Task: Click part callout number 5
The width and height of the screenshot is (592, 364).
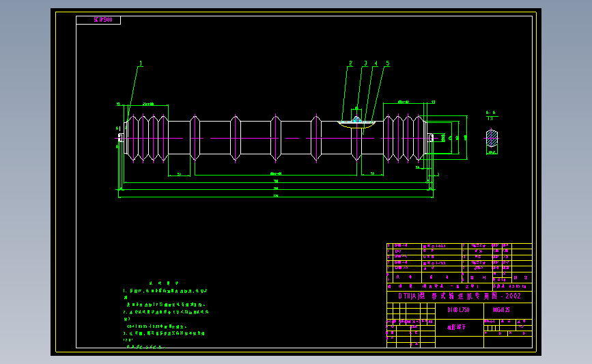Action: [388, 64]
